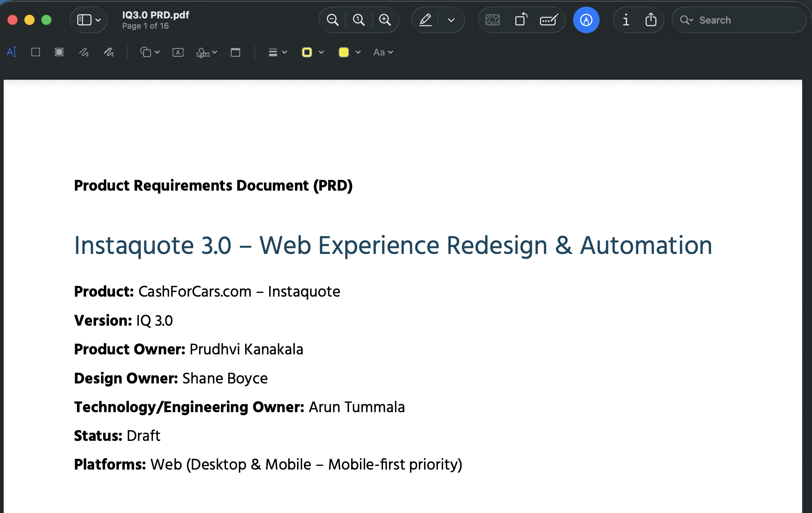
Task: Choose the Draw tool
Action: coord(109,52)
